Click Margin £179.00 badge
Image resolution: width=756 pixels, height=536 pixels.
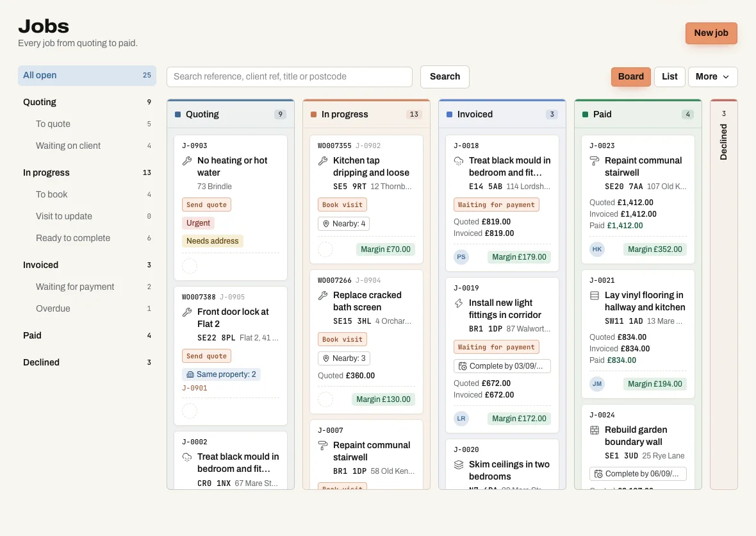(519, 256)
